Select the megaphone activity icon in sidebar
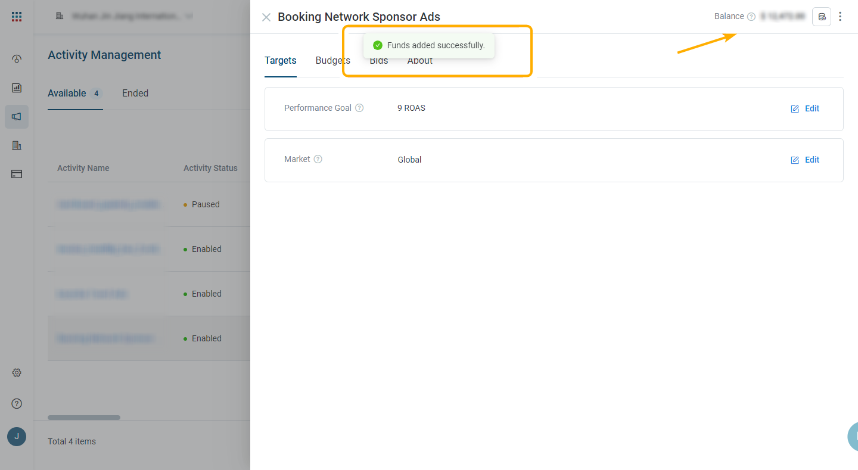858x470 pixels. pyautogui.click(x=16, y=117)
